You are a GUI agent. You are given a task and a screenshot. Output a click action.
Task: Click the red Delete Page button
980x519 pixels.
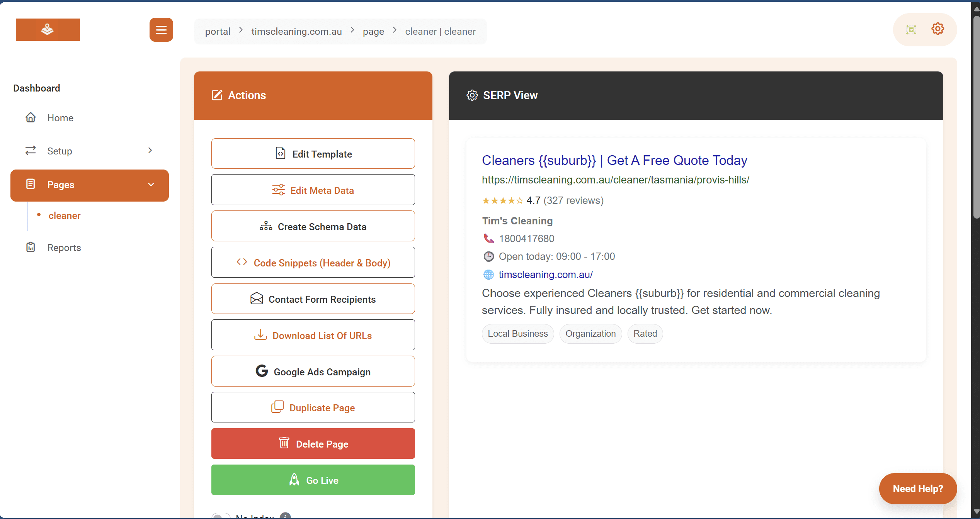click(313, 444)
